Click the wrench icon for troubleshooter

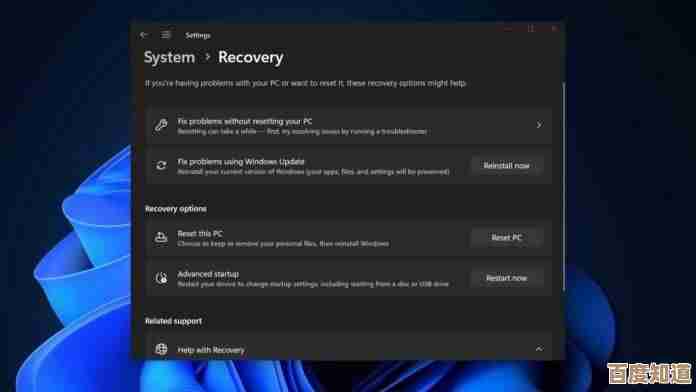coord(161,125)
